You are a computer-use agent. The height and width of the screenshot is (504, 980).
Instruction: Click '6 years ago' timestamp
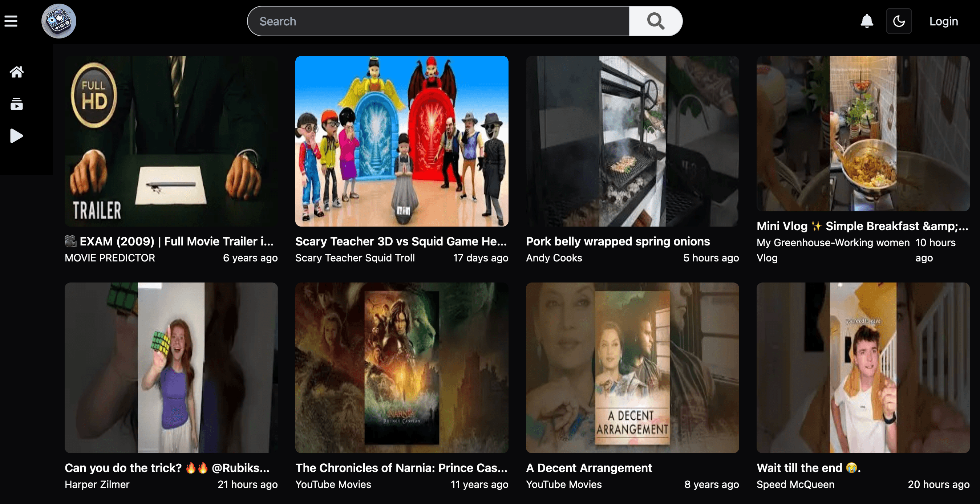click(x=250, y=258)
